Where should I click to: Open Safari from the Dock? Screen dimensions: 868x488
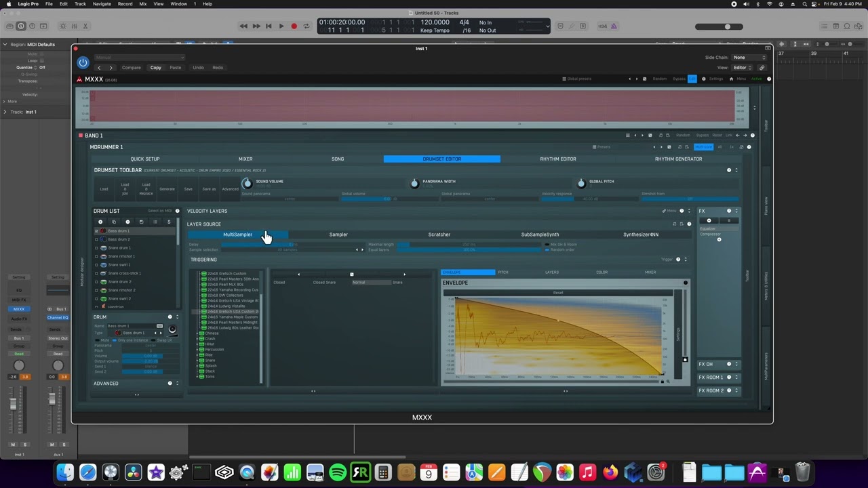[87, 472]
